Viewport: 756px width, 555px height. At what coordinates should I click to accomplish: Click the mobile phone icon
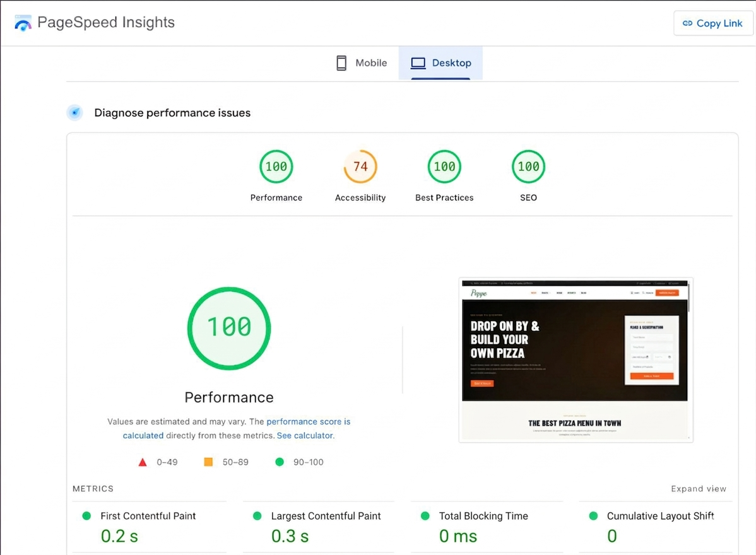click(x=341, y=63)
